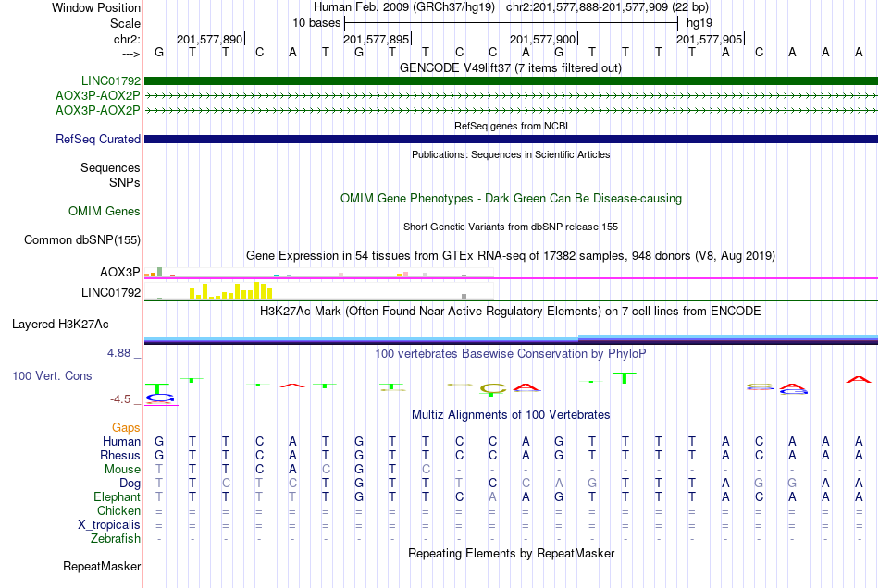Click the OMIM Genes label
This screenshot has height=588, width=879.
(104, 211)
